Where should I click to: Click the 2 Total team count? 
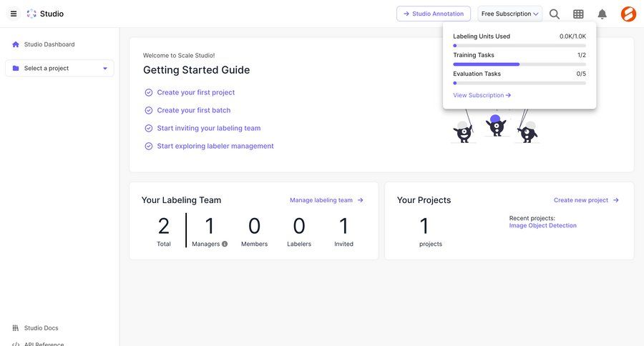(x=164, y=226)
